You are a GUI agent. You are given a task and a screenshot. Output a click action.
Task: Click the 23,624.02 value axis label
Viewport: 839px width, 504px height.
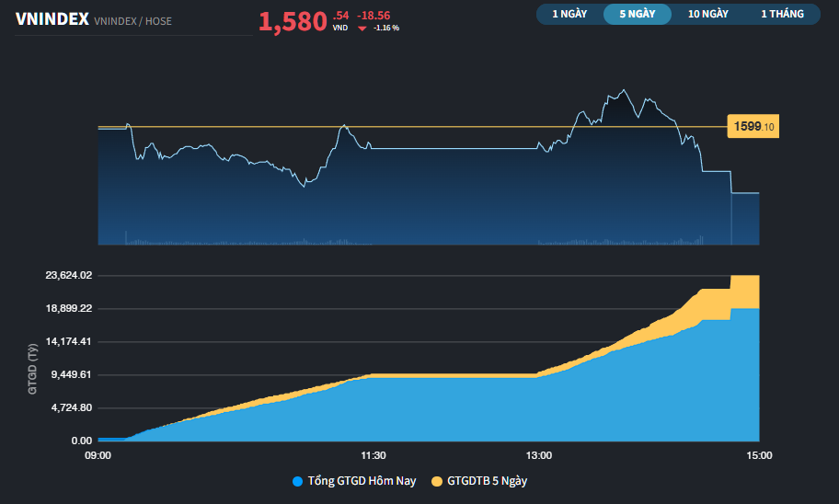68,276
